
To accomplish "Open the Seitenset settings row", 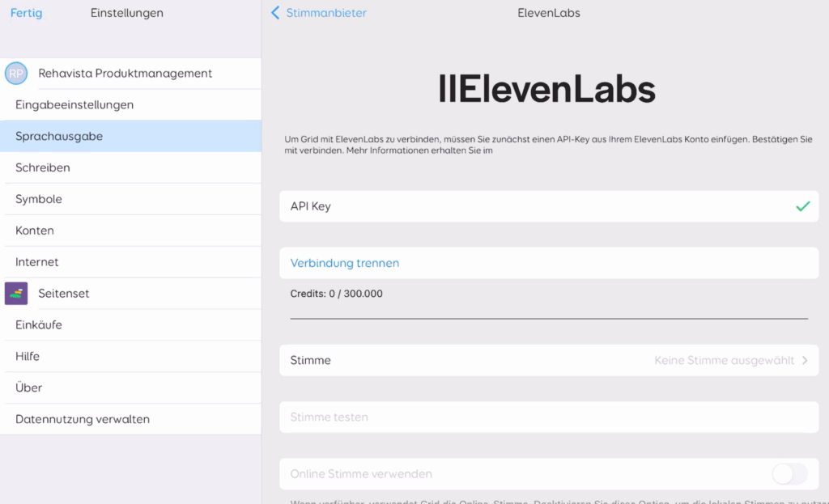I will pyautogui.click(x=130, y=293).
